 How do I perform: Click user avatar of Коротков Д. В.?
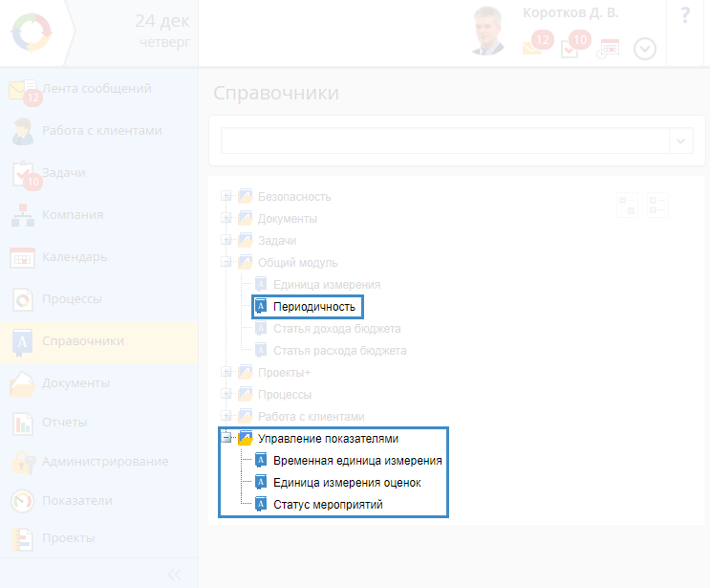(488, 31)
